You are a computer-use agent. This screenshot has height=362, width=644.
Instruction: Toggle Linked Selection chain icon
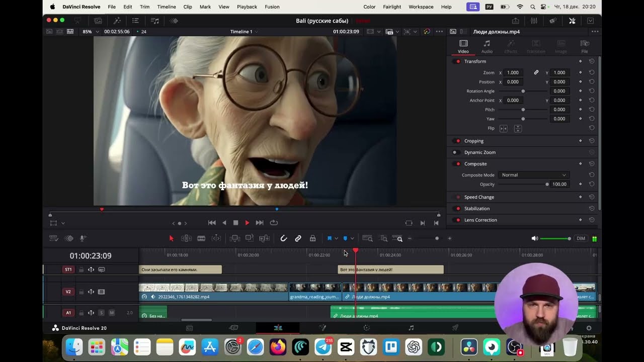point(298,238)
